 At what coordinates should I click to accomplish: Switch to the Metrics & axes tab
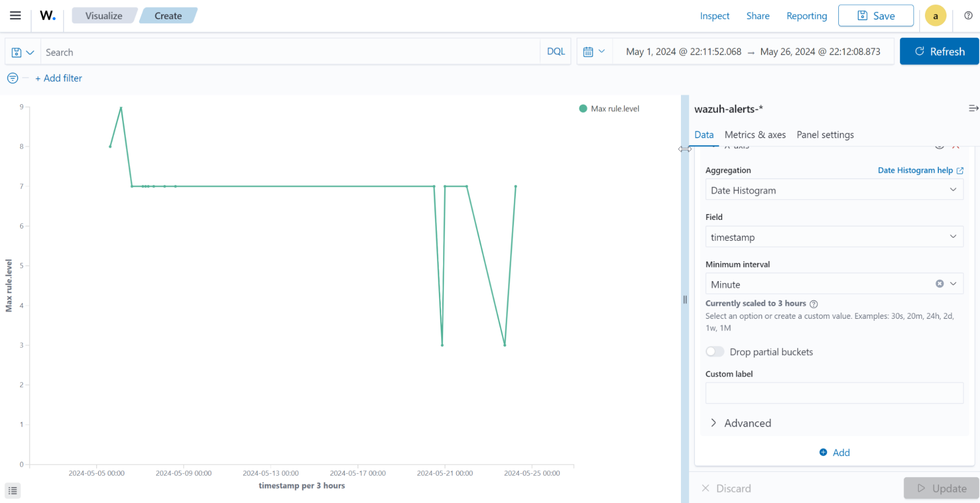pyautogui.click(x=755, y=135)
